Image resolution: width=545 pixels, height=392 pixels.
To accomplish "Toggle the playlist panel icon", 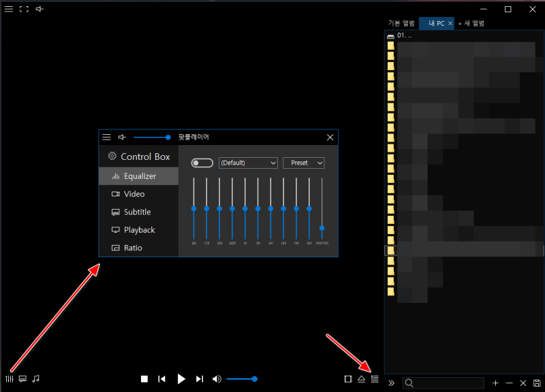I will [x=375, y=378].
